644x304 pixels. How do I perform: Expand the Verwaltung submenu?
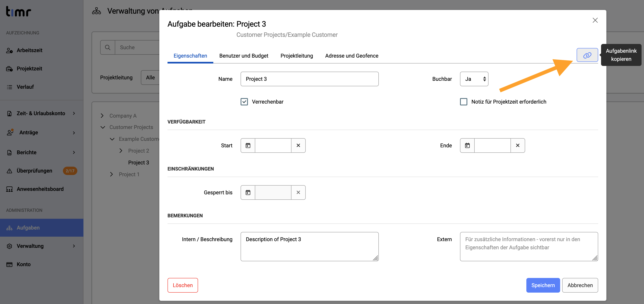click(x=74, y=246)
